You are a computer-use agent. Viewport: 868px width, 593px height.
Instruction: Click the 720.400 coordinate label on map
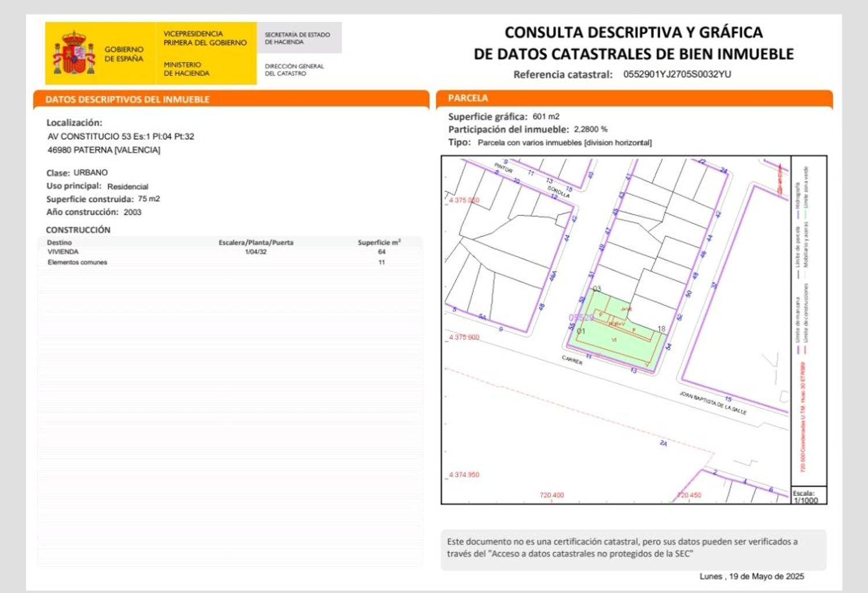click(x=551, y=495)
